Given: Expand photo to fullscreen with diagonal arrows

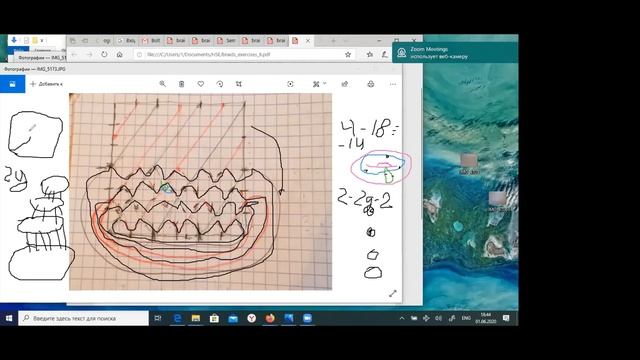Looking at the screenshot, I should click(393, 293).
